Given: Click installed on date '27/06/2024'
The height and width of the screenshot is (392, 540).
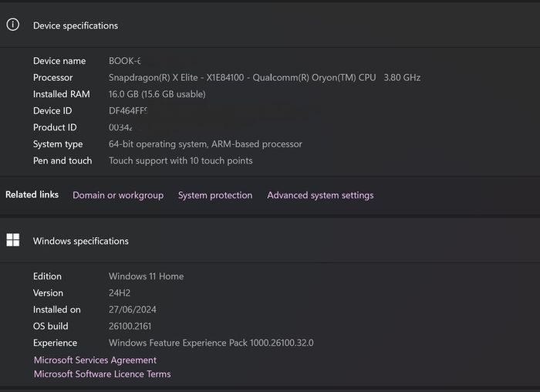Looking at the screenshot, I should (x=132, y=309).
